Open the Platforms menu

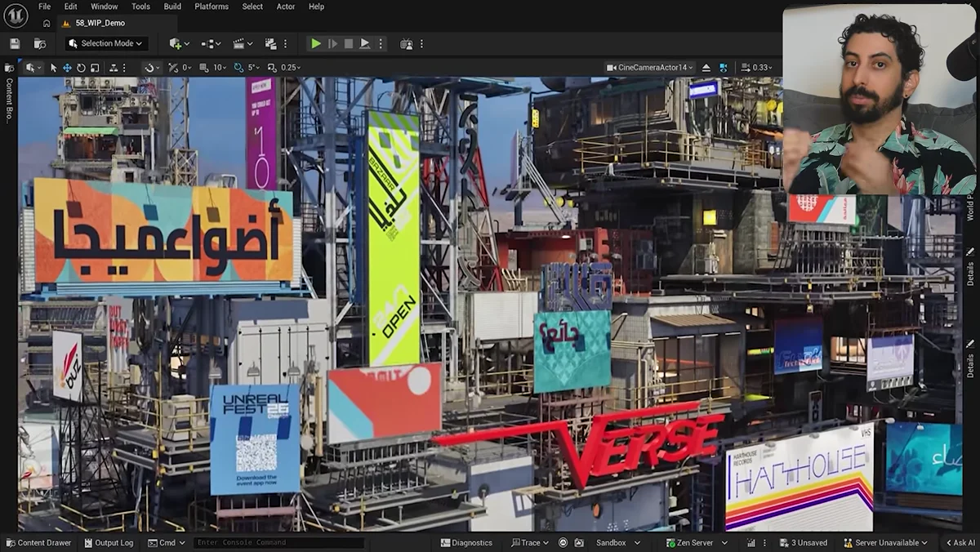point(212,7)
